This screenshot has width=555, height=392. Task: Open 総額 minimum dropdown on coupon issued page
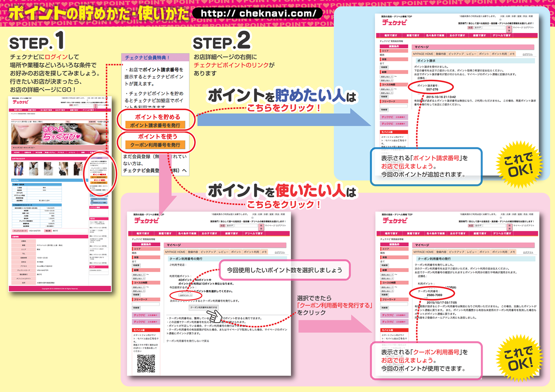(x=387, y=274)
